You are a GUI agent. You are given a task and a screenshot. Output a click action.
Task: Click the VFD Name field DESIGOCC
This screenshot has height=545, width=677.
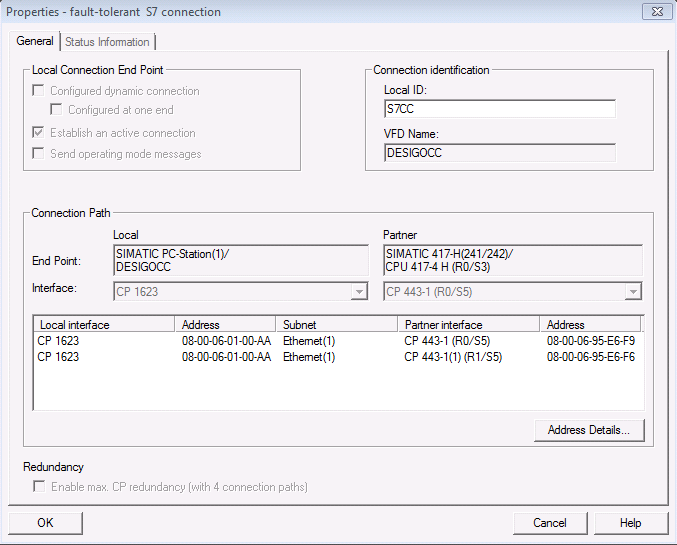(x=500, y=153)
